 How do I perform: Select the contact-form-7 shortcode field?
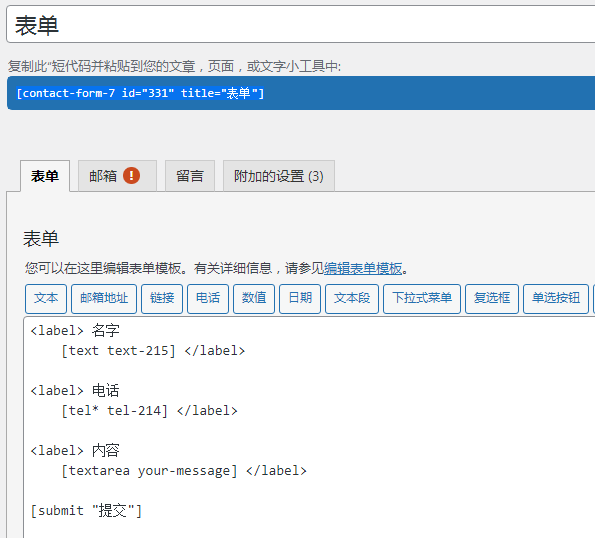tap(301, 93)
